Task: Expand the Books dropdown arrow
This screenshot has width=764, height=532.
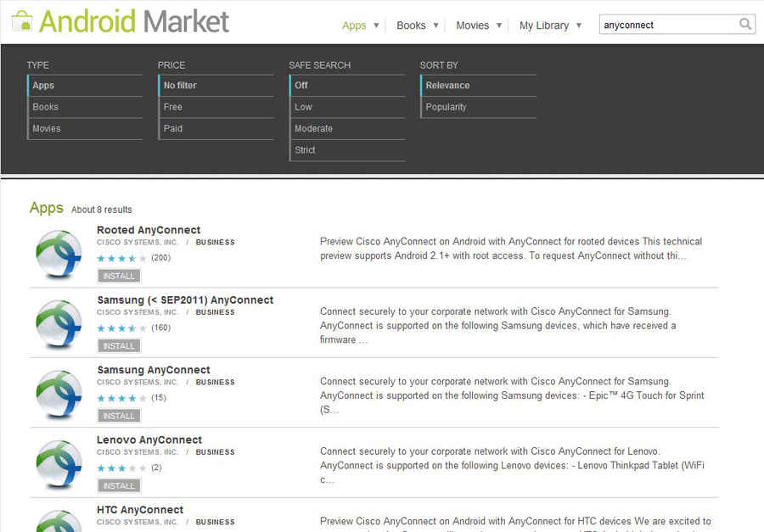Action: coord(436,25)
